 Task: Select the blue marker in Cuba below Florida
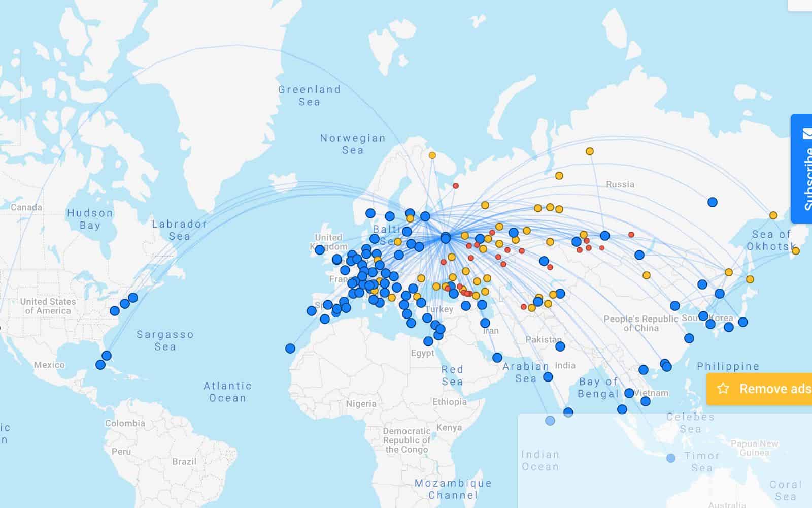[100, 365]
